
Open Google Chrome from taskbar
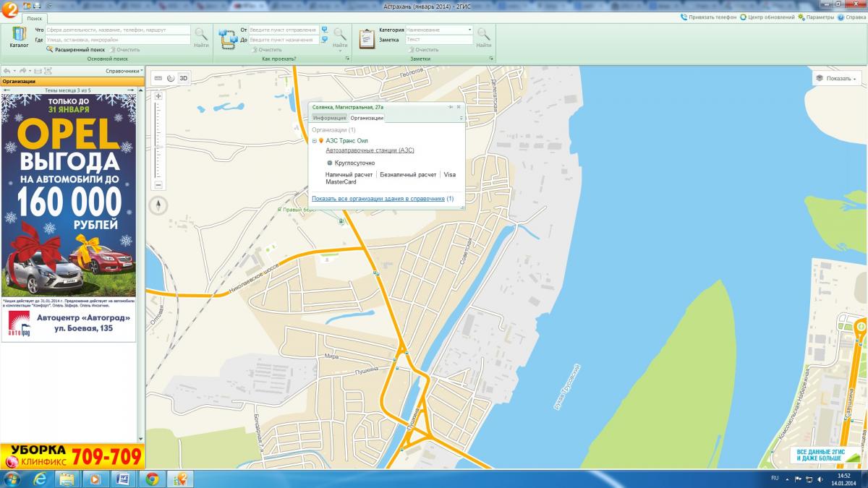[151, 478]
